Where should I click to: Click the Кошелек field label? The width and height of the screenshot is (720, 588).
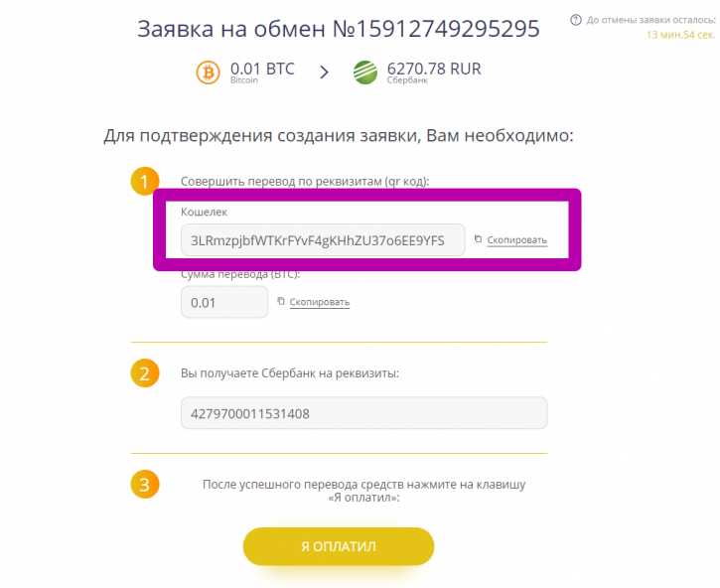click(204, 212)
